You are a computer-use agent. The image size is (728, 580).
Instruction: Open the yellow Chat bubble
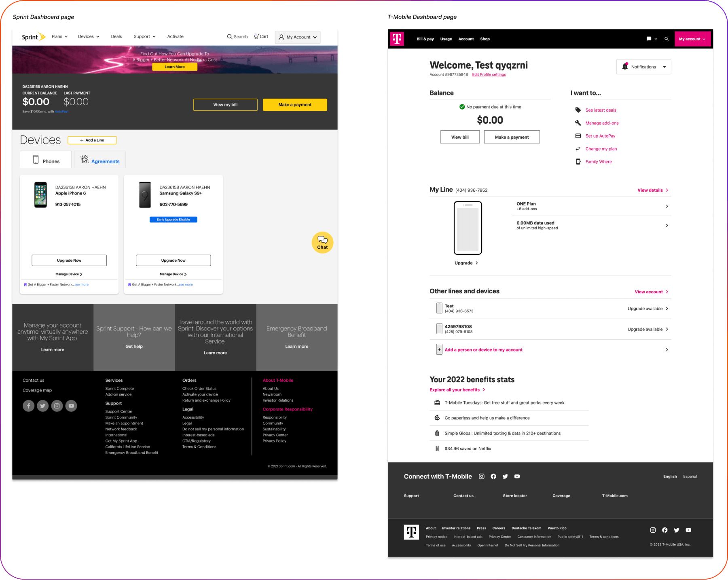(322, 242)
